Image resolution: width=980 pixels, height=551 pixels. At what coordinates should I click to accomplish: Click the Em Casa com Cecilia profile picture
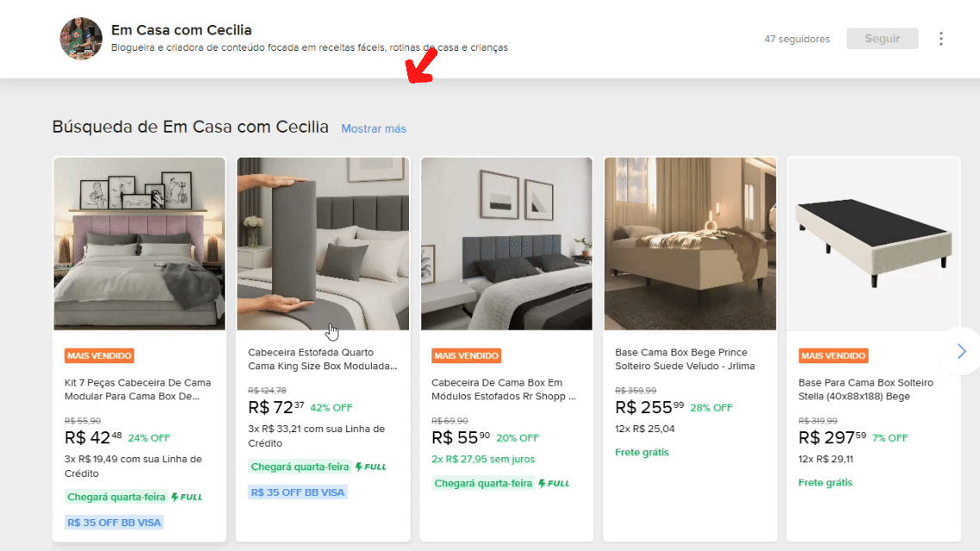pos(80,38)
